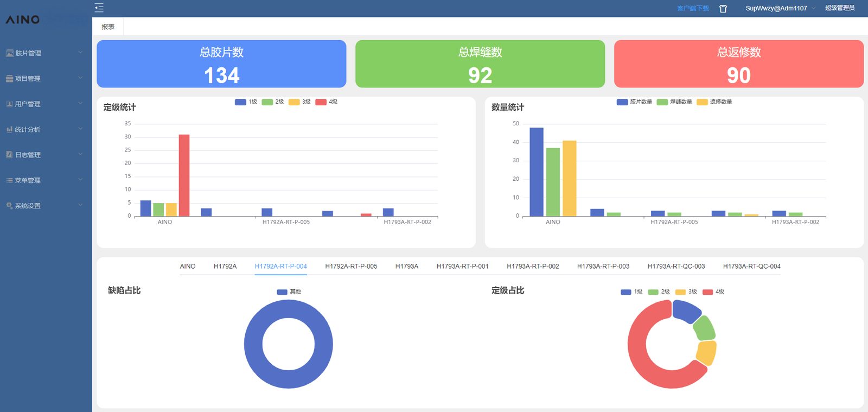Click the 日志管理 log icon
Viewport: 868px width, 412px height.
pyautogui.click(x=9, y=155)
